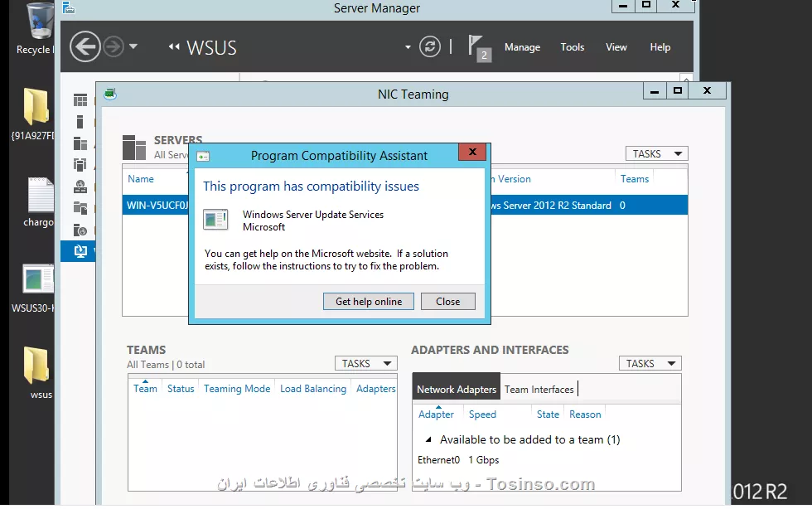Click the NIC Teaming window title icon
The width and height of the screenshot is (812, 509).
[x=109, y=94]
